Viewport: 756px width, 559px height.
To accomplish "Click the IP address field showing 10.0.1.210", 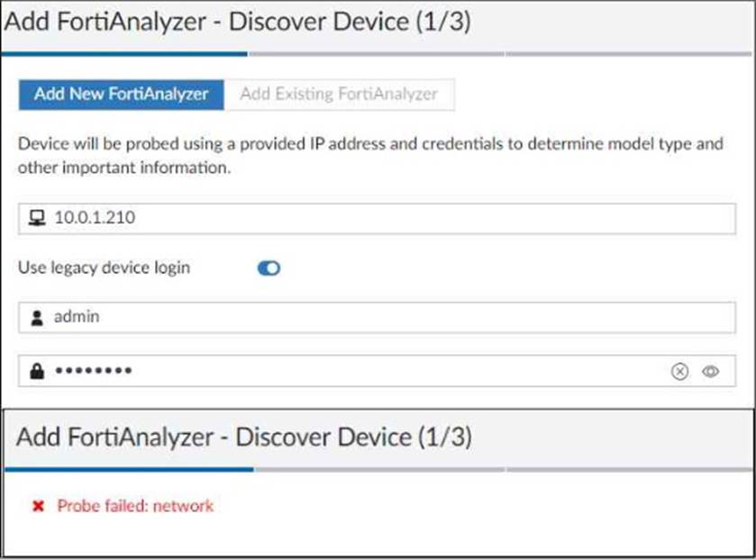I will coord(377,218).
